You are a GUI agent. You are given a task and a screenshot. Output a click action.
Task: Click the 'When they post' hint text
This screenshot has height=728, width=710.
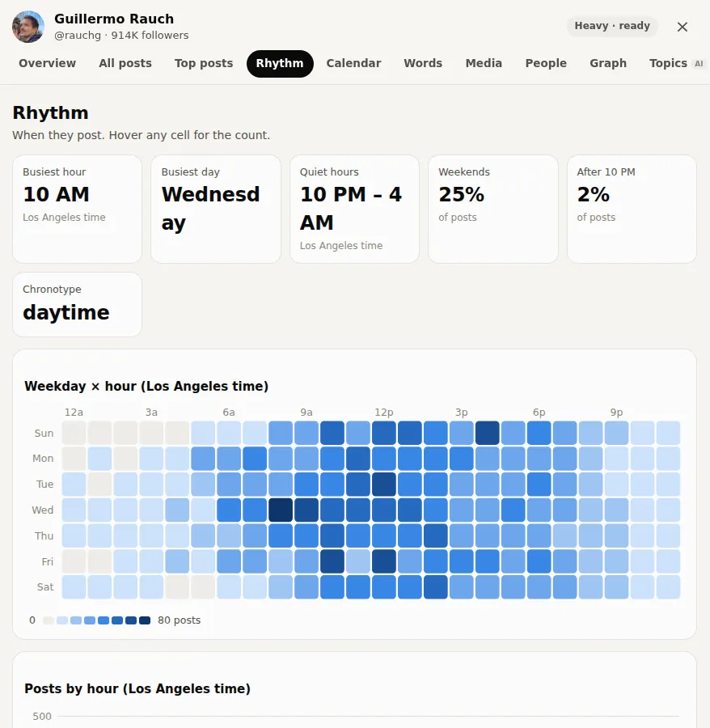[141, 135]
